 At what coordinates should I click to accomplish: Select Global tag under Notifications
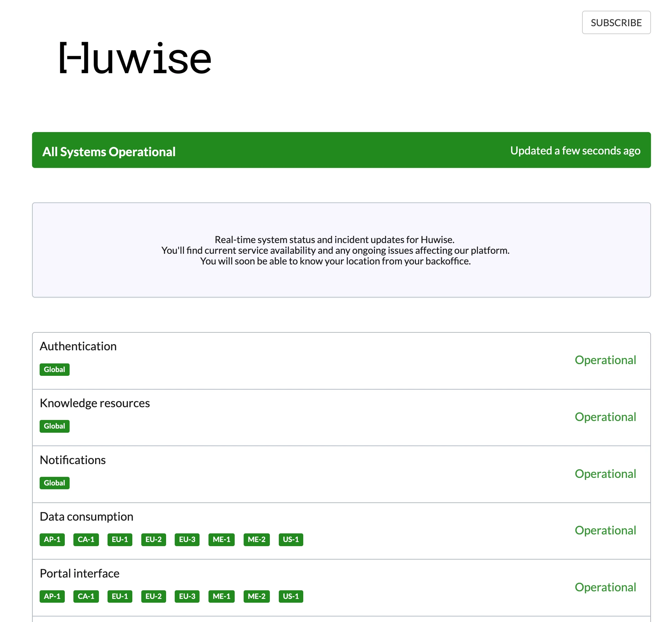point(54,483)
